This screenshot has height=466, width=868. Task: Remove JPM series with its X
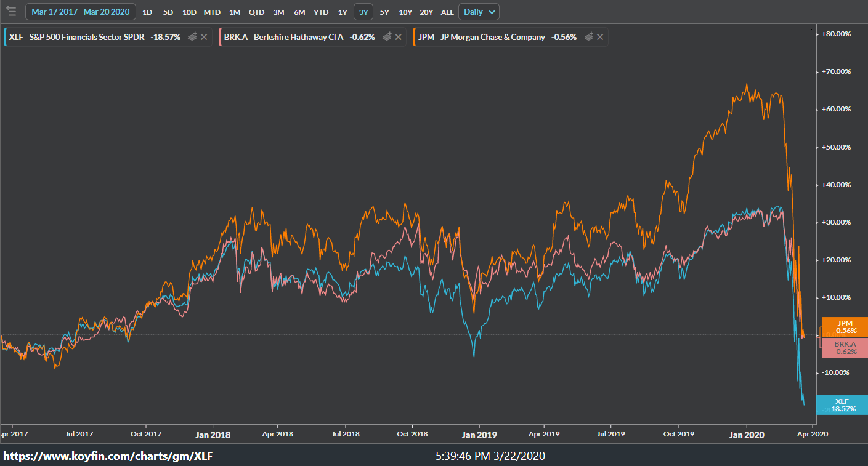[x=601, y=37]
